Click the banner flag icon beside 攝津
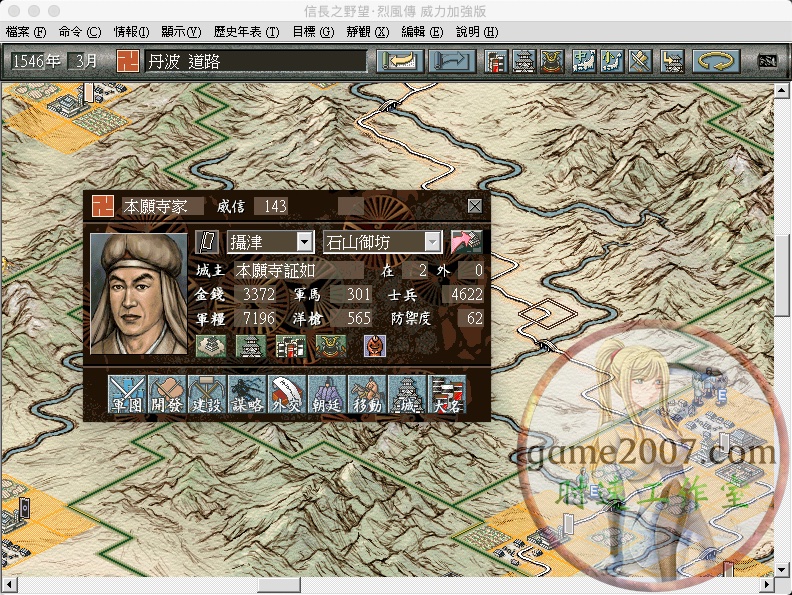Screen dimensions: 792x595 pos(207,242)
